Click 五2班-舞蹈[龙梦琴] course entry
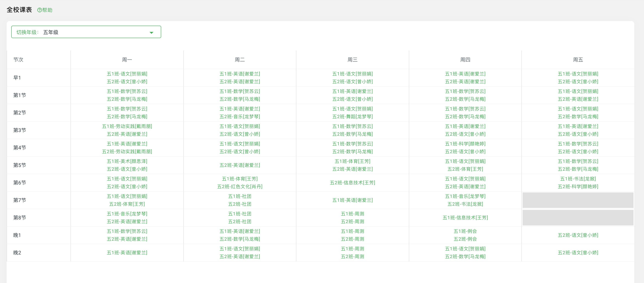644x283 pixels. [x=352, y=117]
